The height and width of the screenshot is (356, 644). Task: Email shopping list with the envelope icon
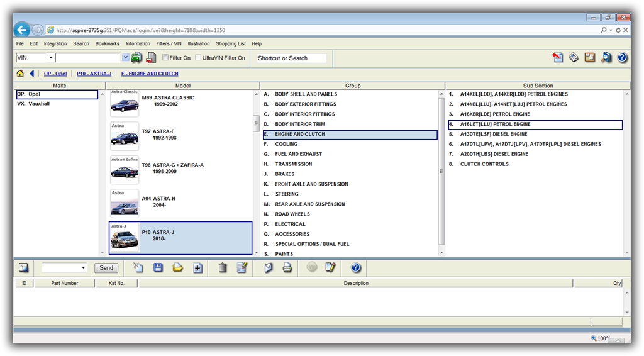(x=268, y=268)
